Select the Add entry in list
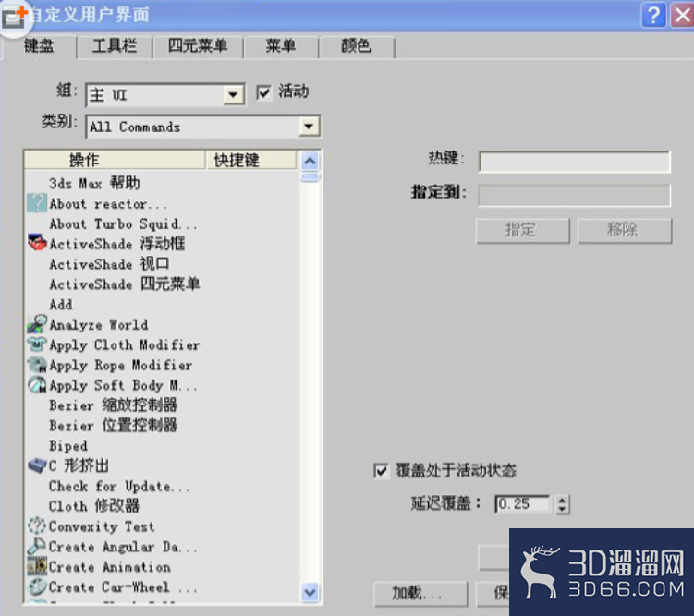 coord(61,304)
